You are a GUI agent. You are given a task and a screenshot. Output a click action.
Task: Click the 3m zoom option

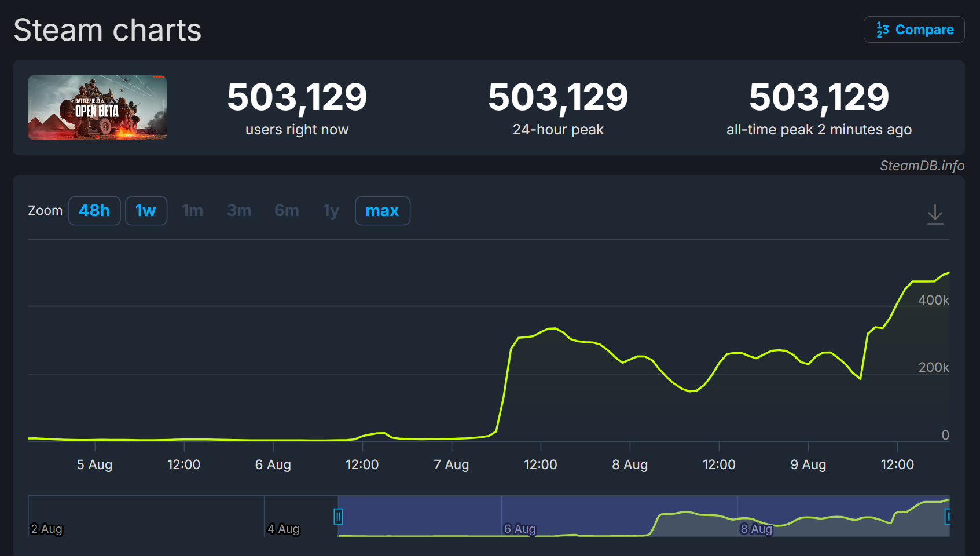pyautogui.click(x=239, y=211)
